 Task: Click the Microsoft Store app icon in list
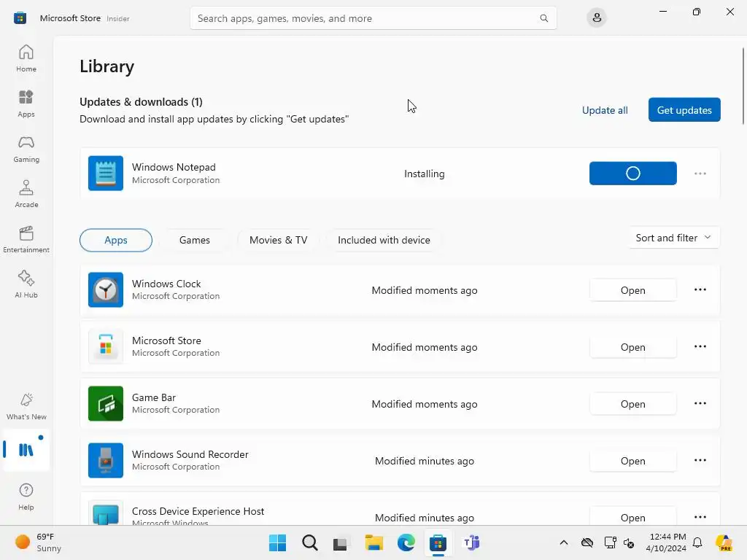click(x=106, y=346)
